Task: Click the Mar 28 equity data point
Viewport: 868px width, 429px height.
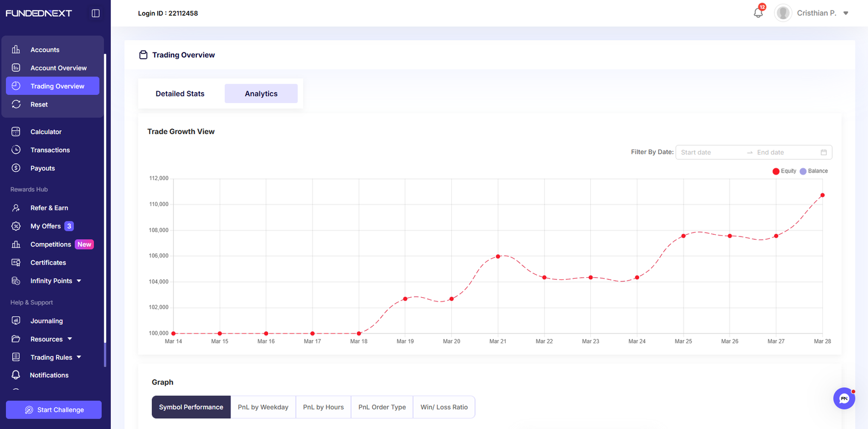Action: [x=822, y=195]
